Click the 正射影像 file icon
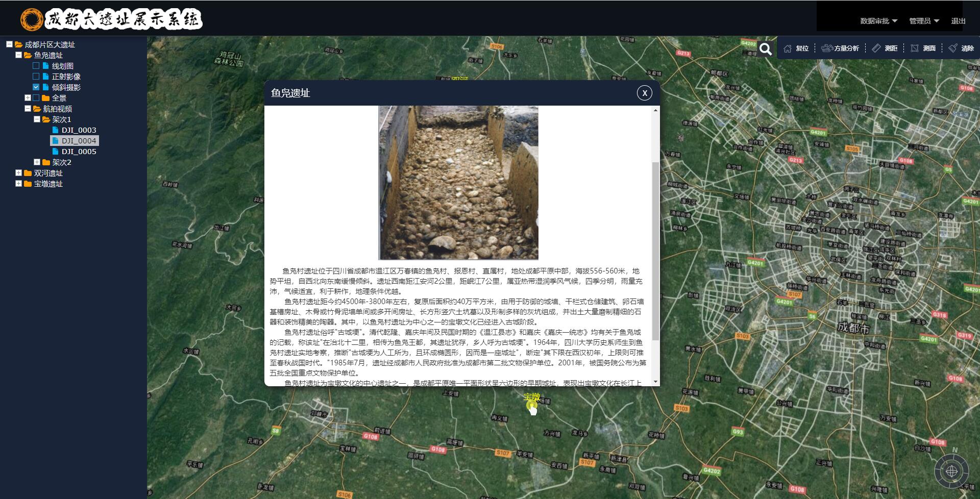 [x=46, y=77]
